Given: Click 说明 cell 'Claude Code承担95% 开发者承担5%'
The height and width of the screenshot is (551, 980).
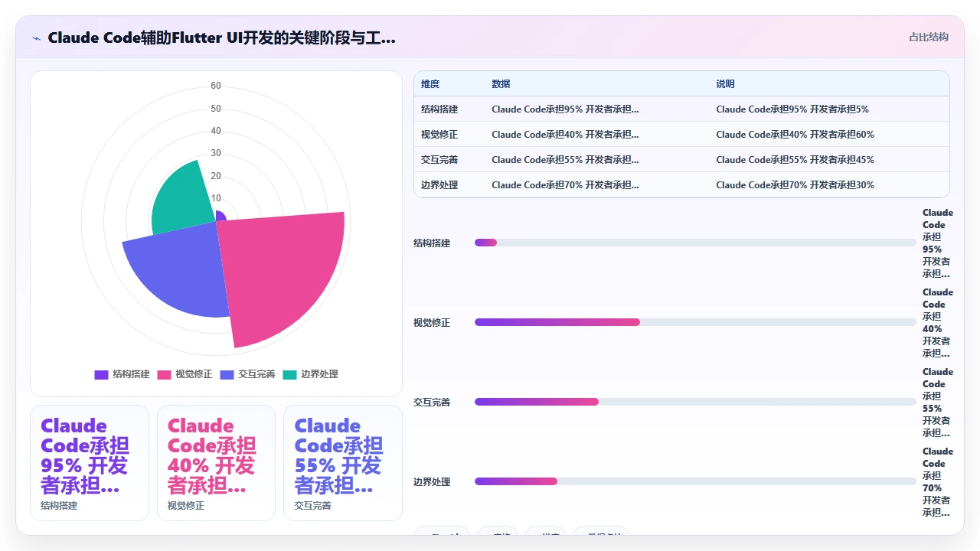Looking at the screenshot, I should coord(792,109).
